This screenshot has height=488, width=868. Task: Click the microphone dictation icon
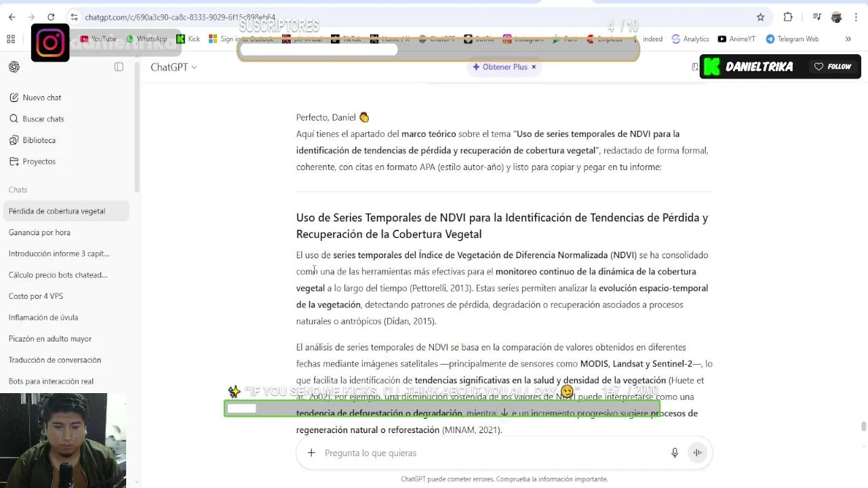[x=675, y=453]
